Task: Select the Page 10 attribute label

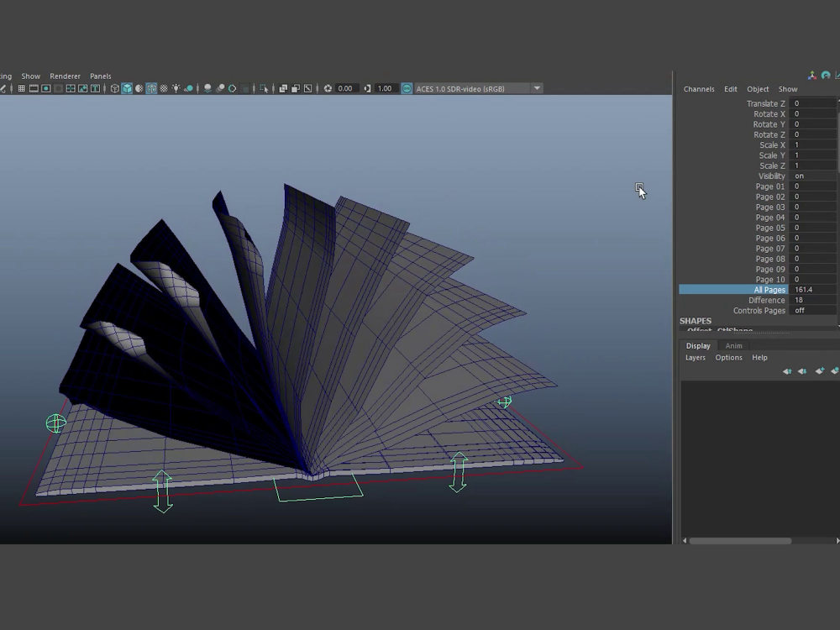Action: pyautogui.click(x=769, y=280)
